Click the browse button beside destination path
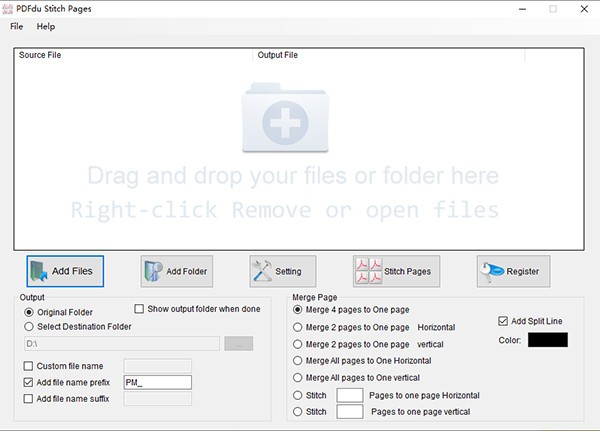600x431 pixels. click(x=239, y=344)
